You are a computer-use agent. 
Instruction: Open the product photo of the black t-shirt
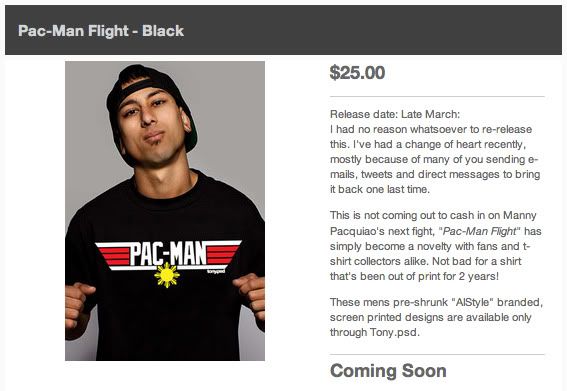coord(165,211)
